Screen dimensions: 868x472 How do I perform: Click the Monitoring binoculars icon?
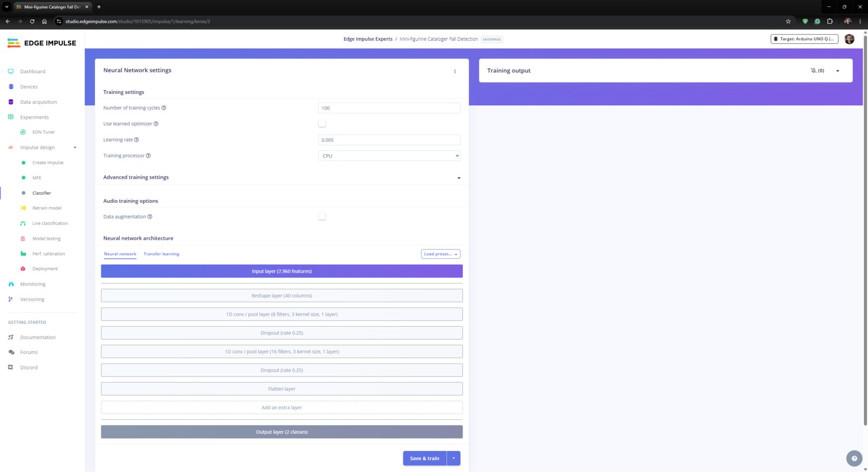[x=11, y=284]
